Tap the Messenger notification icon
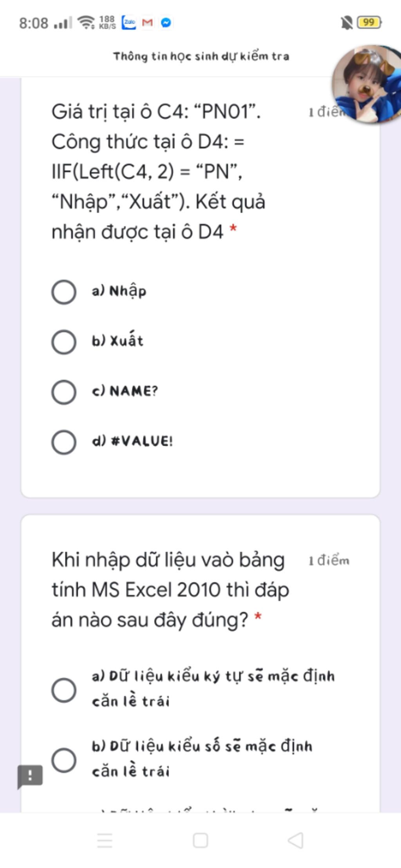 coord(166,23)
